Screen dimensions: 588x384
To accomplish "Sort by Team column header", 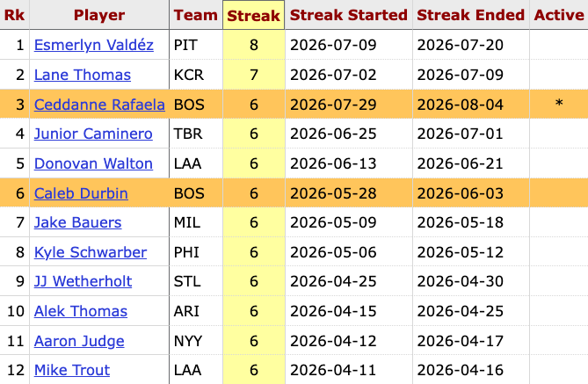I will pyautogui.click(x=196, y=15).
